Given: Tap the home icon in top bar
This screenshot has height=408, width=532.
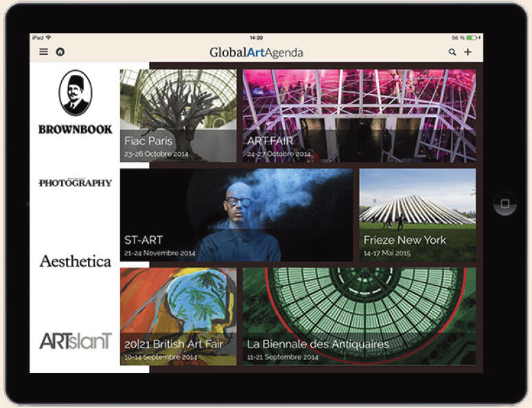Looking at the screenshot, I should pyautogui.click(x=60, y=52).
